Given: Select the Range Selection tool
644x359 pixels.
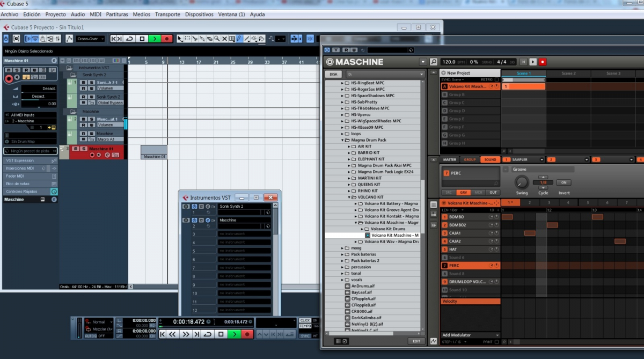Looking at the screenshot, I should [x=187, y=39].
